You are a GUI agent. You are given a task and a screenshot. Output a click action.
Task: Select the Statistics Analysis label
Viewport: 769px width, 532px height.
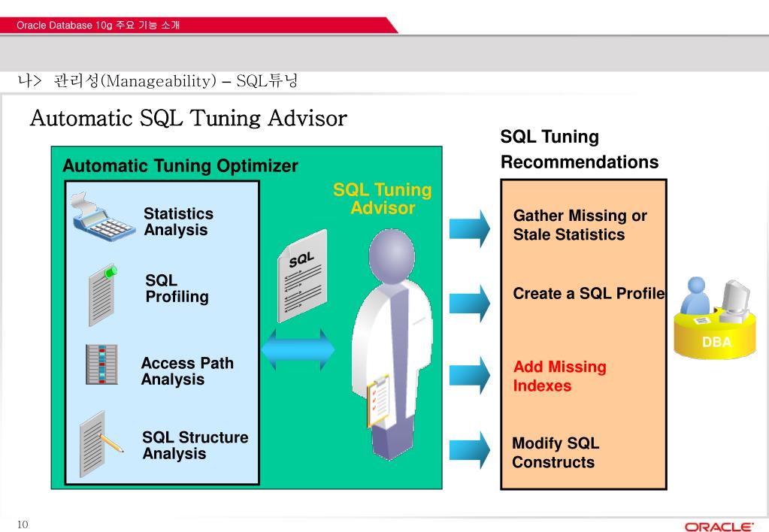[x=178, y=222]
